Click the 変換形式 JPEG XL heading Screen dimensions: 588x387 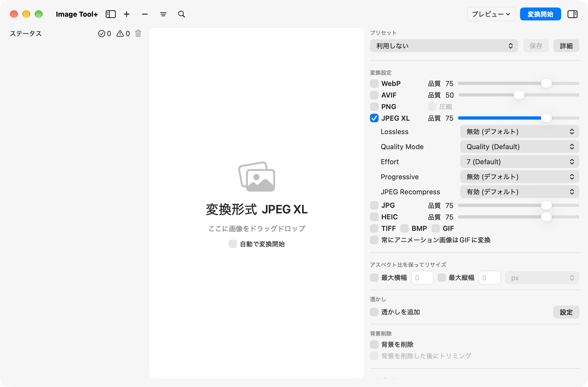click(257, 209)
